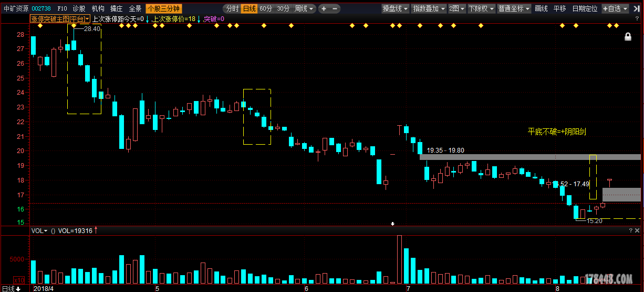Click 28 label on price axis
Viewport: 644px width, 292px height.
(20, 34)
